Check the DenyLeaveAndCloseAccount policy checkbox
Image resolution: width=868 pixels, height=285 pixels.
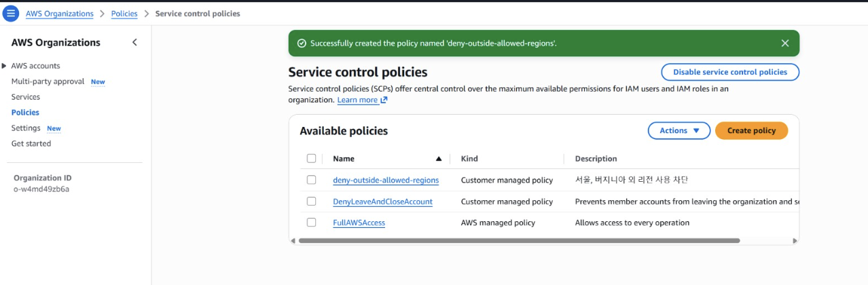pyautogui.click(x=311, y=202)
